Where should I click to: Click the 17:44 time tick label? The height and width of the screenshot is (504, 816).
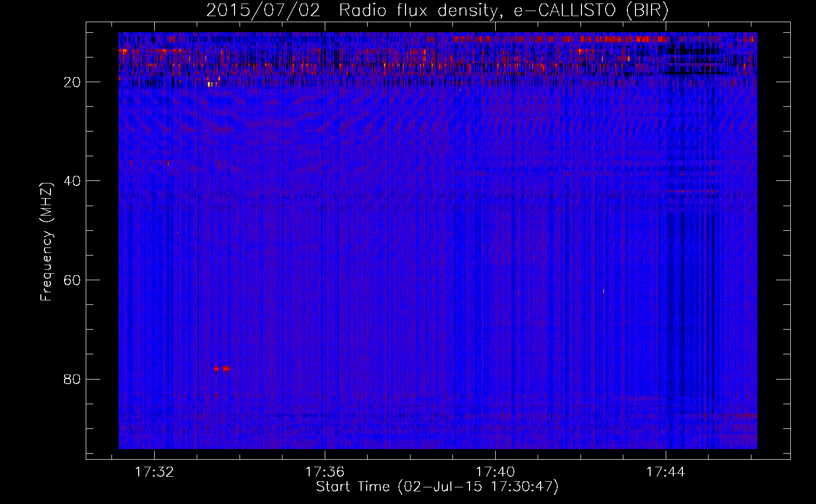pos(666,472)
